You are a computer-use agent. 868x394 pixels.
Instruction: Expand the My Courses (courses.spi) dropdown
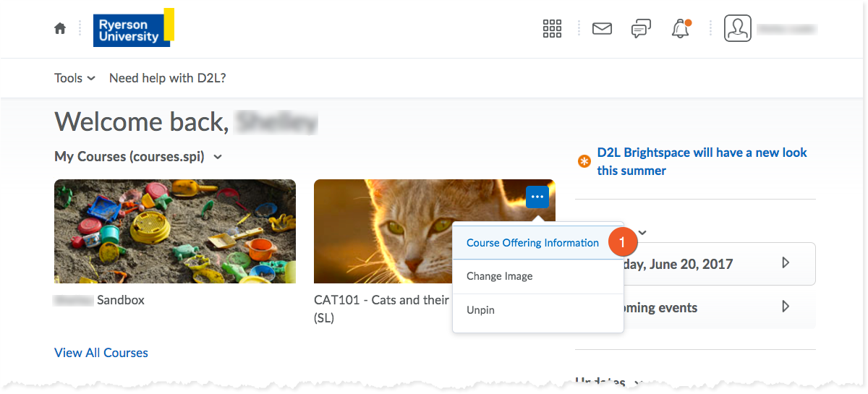pyautogui.click(x=138, y=156)
